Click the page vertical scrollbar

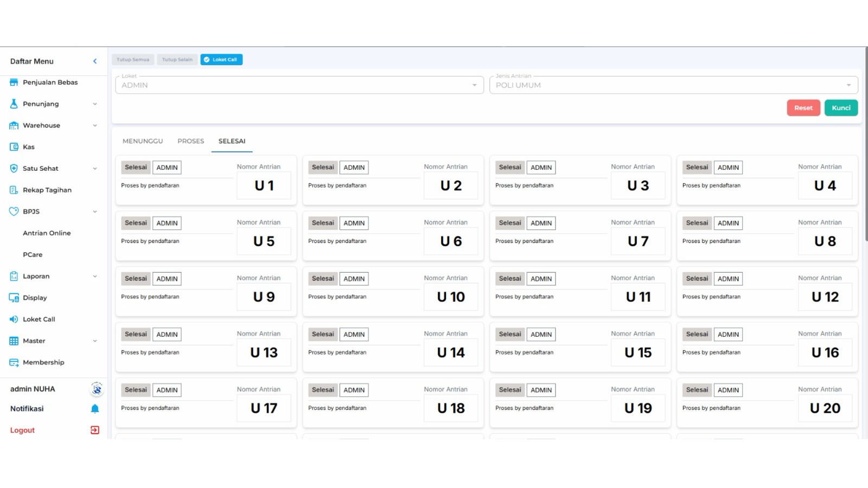[x=866, y=144]
